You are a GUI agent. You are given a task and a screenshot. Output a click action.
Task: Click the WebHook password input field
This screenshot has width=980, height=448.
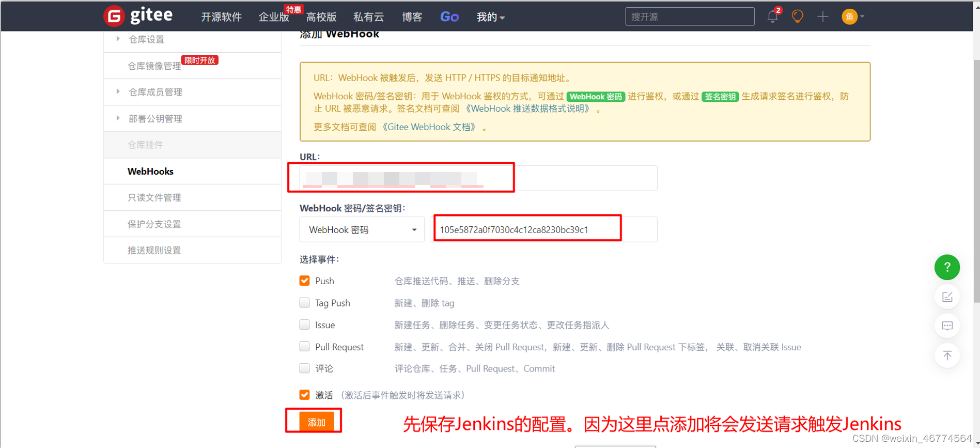point(543,229)
